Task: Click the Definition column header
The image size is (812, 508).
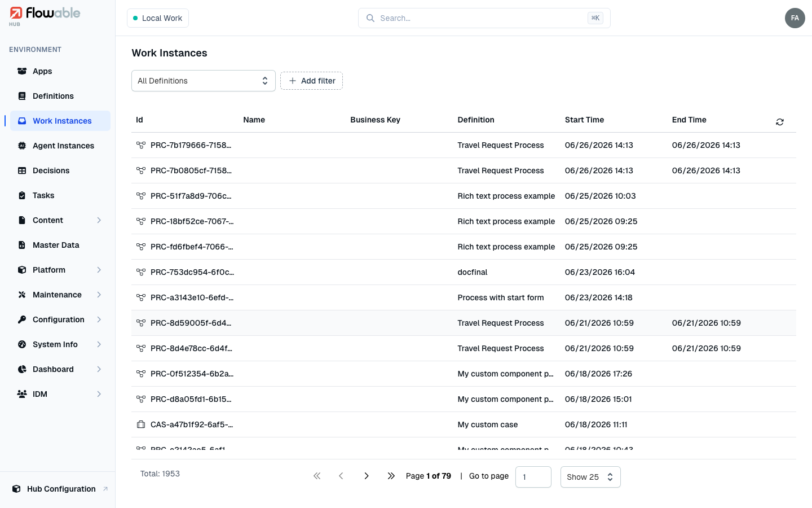Action: pos(476,120)
